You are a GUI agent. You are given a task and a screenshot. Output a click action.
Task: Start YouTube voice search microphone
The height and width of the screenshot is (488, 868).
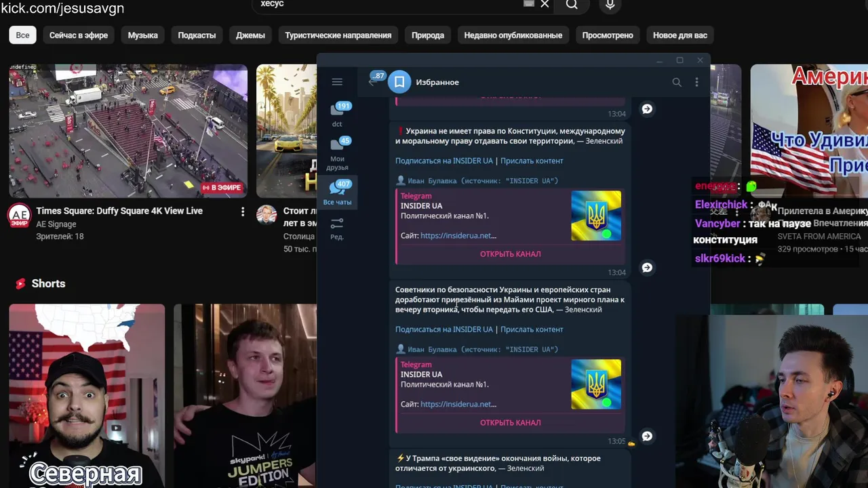click(610, 5)
